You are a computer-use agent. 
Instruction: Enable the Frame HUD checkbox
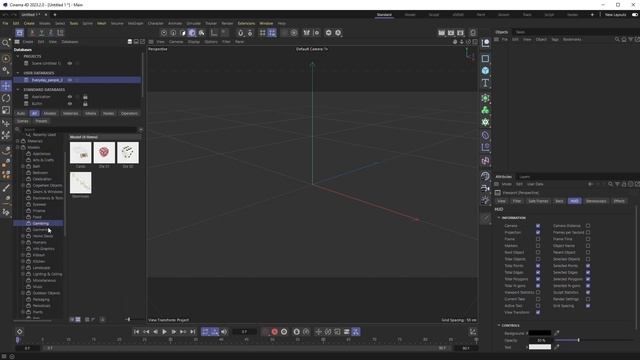pyautogui.click(x=538, y=239)
